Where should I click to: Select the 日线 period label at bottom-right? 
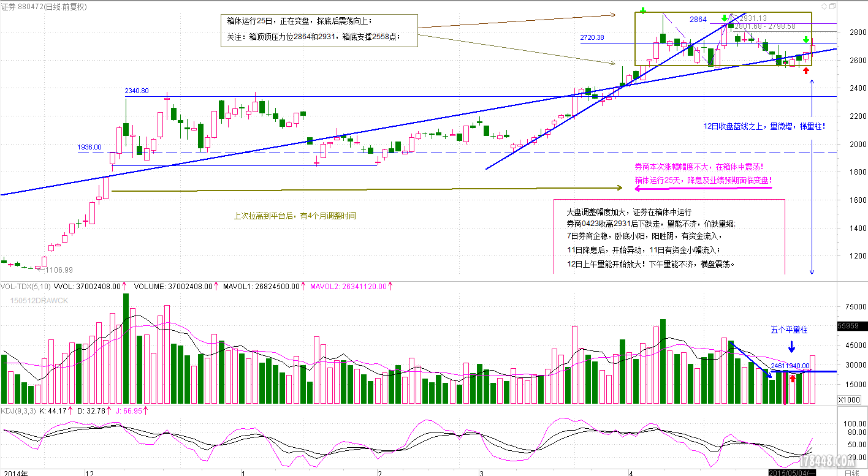click(x=851, y=472)
